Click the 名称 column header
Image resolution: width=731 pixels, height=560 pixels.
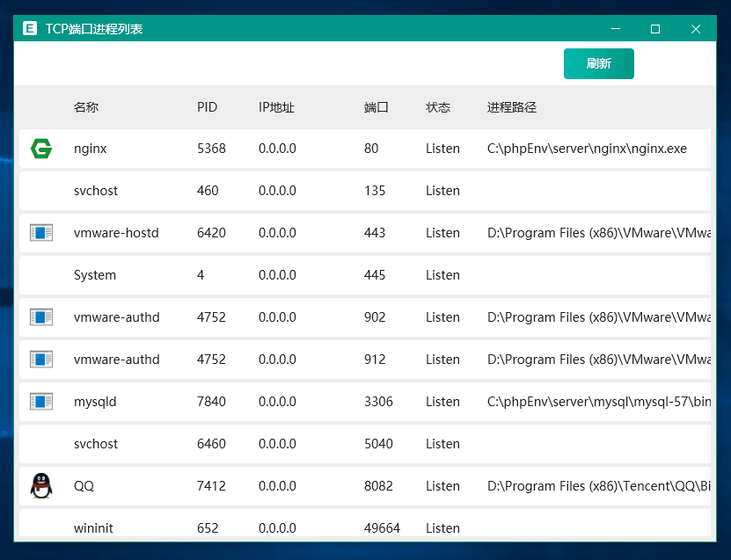click(x=85, y=107)
